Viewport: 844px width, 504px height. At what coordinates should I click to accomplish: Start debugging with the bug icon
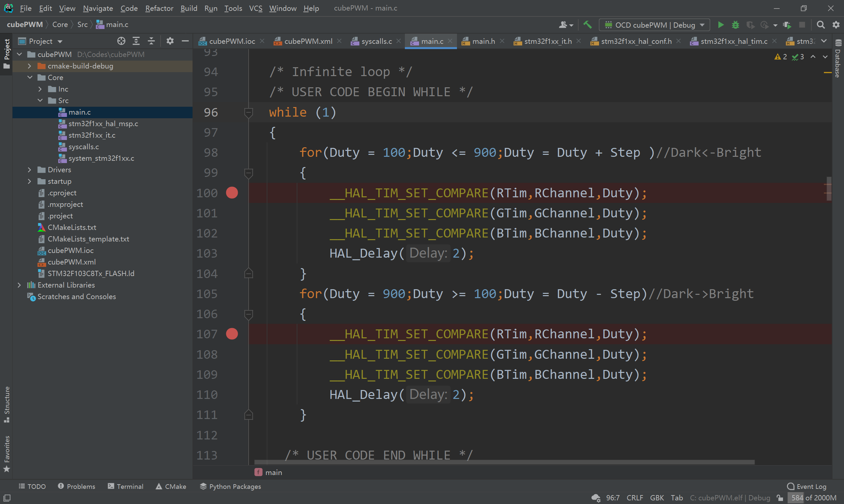[735, 25]
